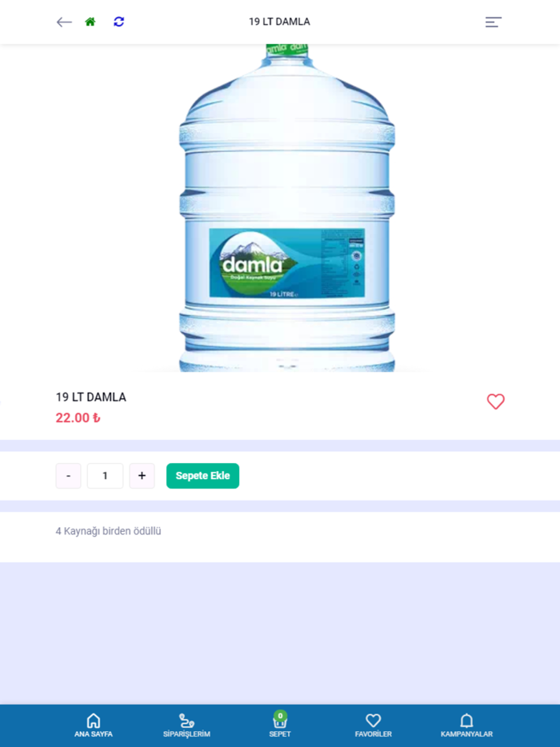Click the header title 19 LT DAMLA

pos(279,22)
